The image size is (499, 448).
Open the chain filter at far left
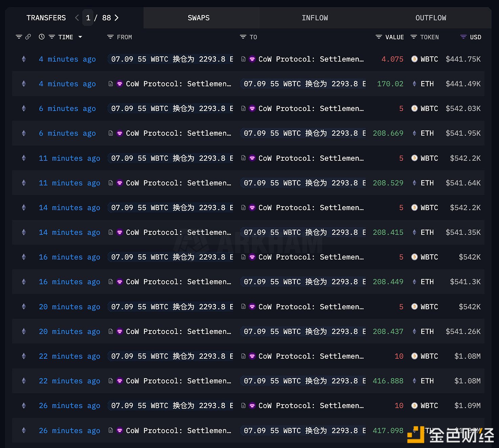19,37
